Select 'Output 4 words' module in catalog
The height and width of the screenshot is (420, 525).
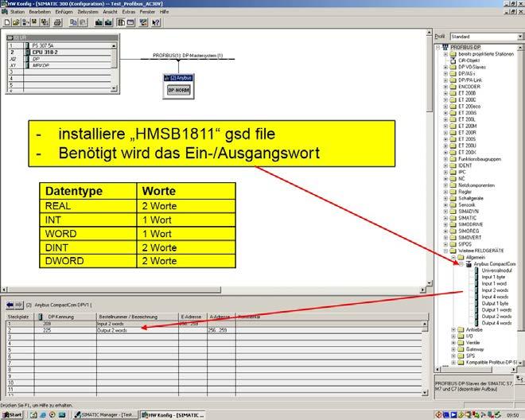tap(496, 323)
